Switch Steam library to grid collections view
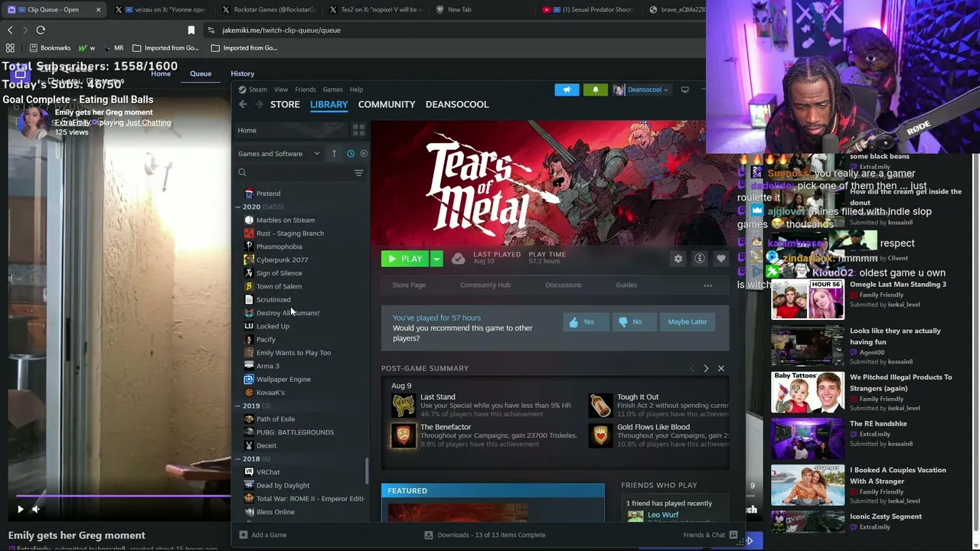980x551 pixels. tap(358, 130)
